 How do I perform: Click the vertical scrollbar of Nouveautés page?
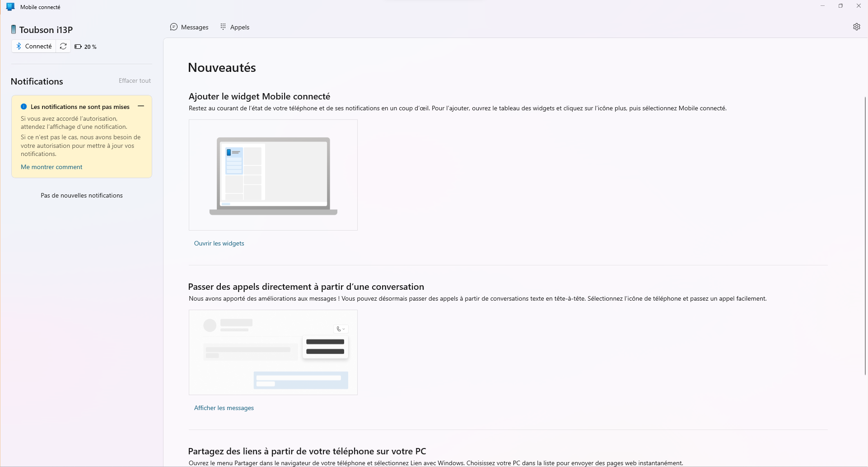coord(865,235)
